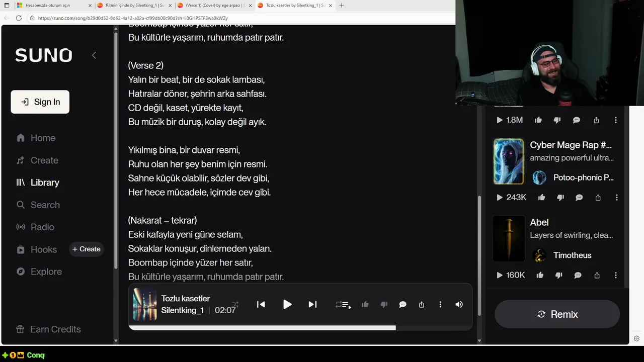Image resolution: width=644 pixels, height=362 pixels.
Task: Click the Sign In button
Action: pyautogui.click(x=40, y=102)
